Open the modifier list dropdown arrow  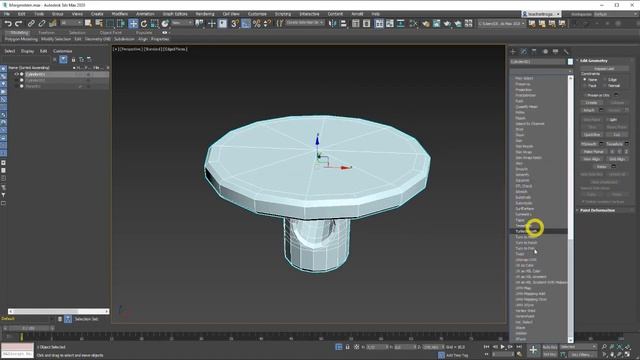(570, 71)
